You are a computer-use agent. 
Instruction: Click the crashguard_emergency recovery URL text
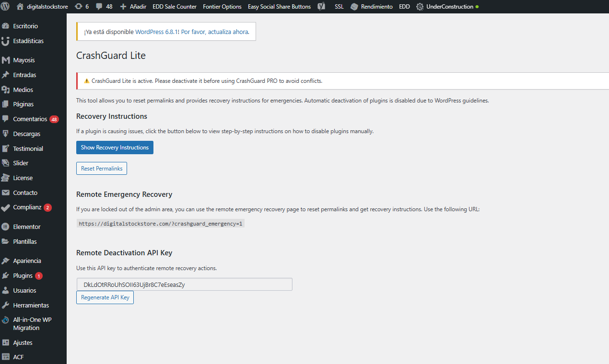(161, 224)
